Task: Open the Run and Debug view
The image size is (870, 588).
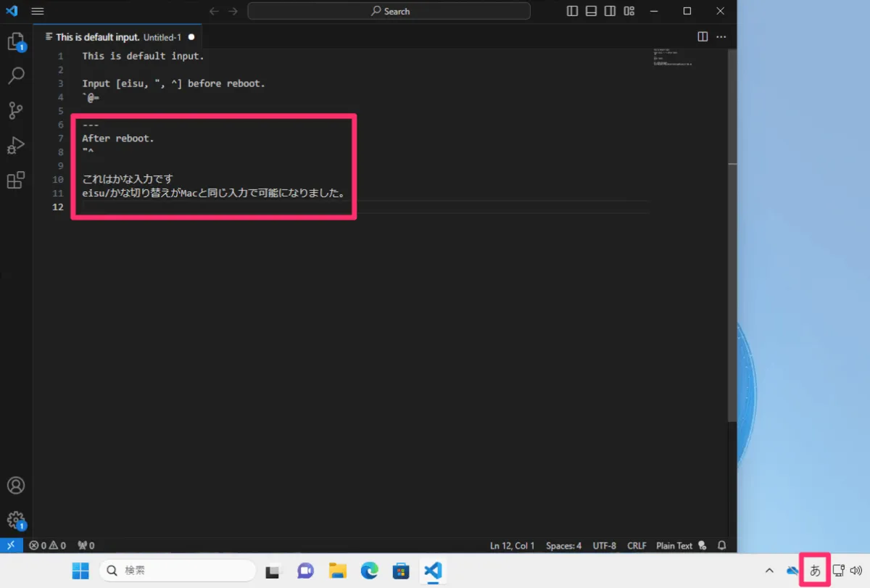Action: (x=15, y=145)
